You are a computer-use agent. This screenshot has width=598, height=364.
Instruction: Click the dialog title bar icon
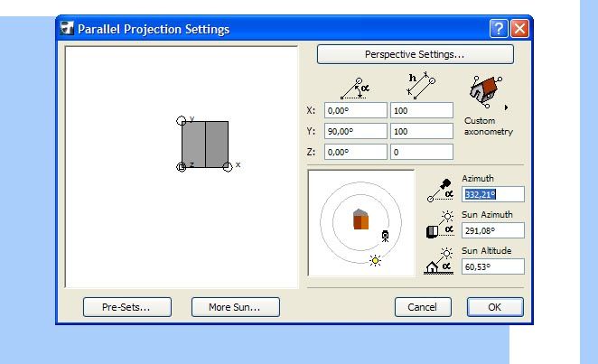(x=67, y=28)
